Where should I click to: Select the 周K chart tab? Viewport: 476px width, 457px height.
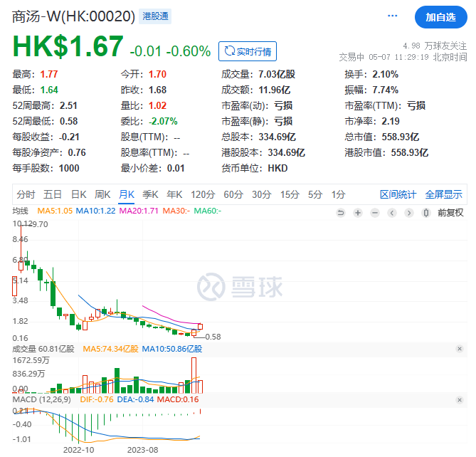(x=102, y=194)
